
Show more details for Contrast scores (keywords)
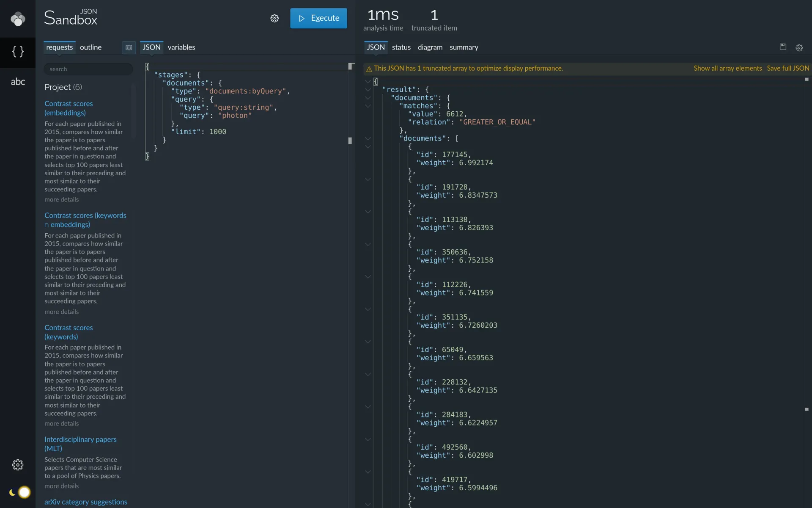[x=61, y=424]
